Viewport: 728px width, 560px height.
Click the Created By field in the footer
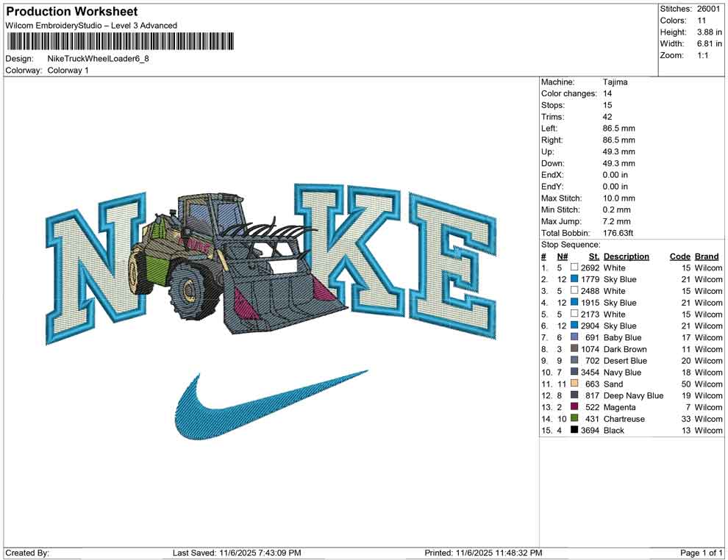[26, 552]
